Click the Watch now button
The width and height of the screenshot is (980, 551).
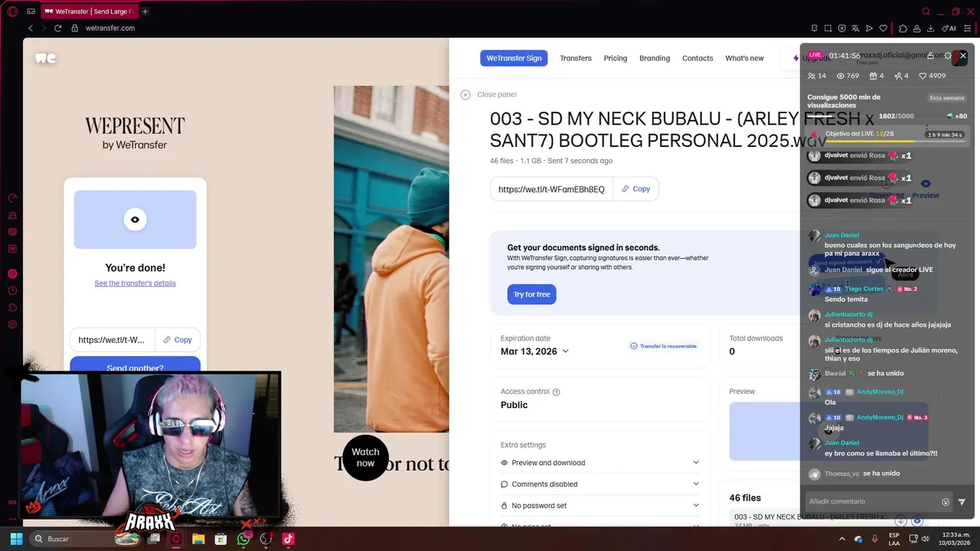[365, 458]
